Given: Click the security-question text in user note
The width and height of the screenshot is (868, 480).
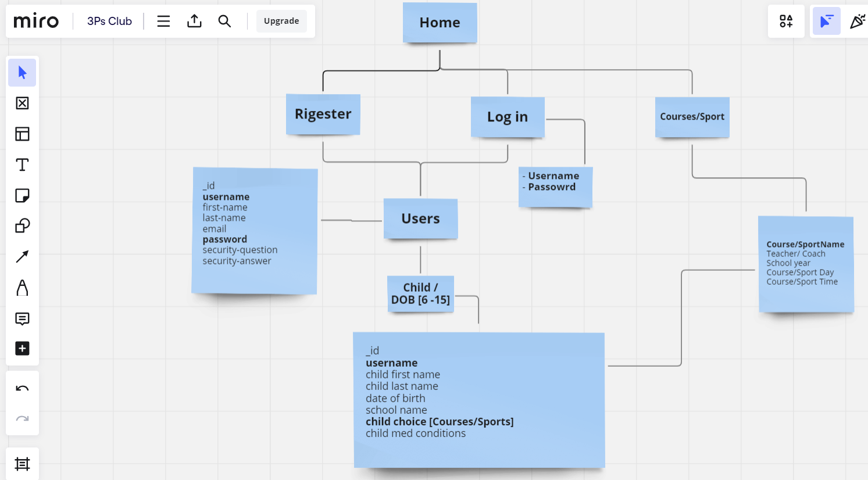Looking at the screenshot, I should [240, 250].
